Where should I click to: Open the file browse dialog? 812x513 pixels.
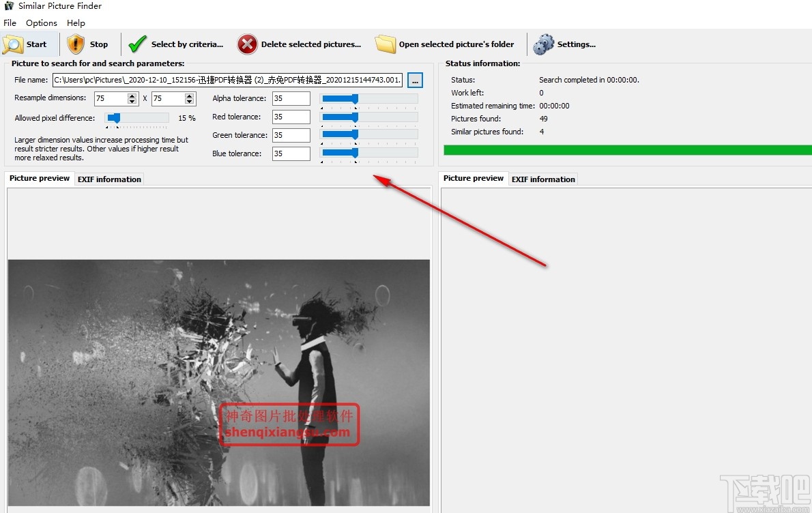[x=415, y=80]
